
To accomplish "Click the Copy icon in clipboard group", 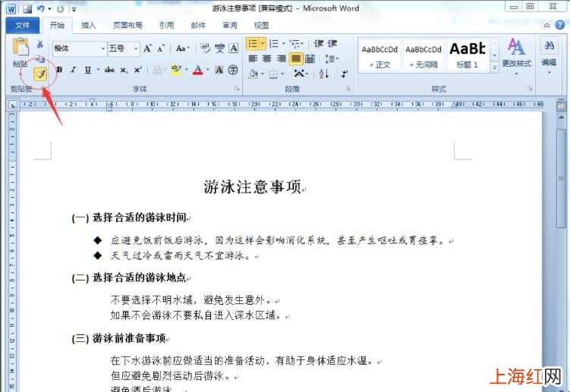I will point(40,59).
